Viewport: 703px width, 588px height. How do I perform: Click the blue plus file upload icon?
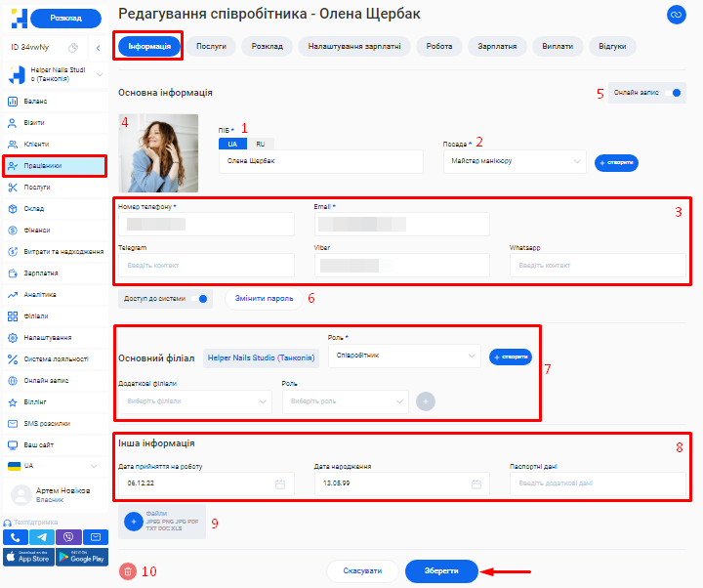(x=134, y=523)
